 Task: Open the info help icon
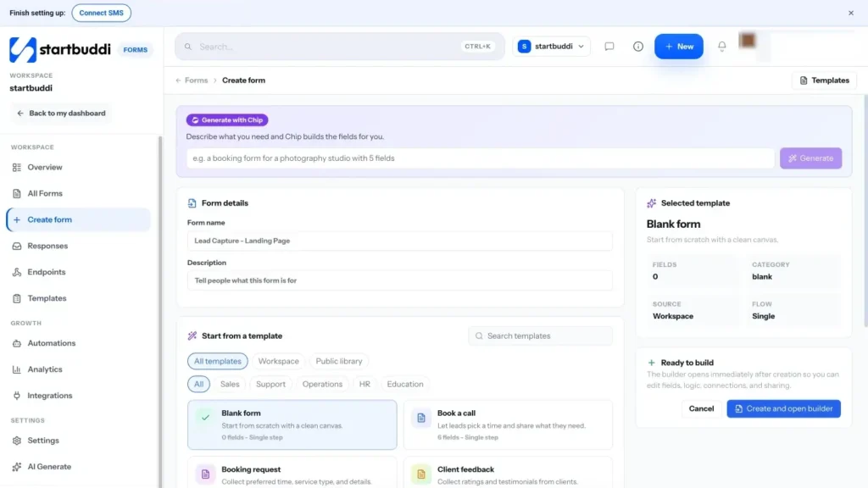coord(637,47)
